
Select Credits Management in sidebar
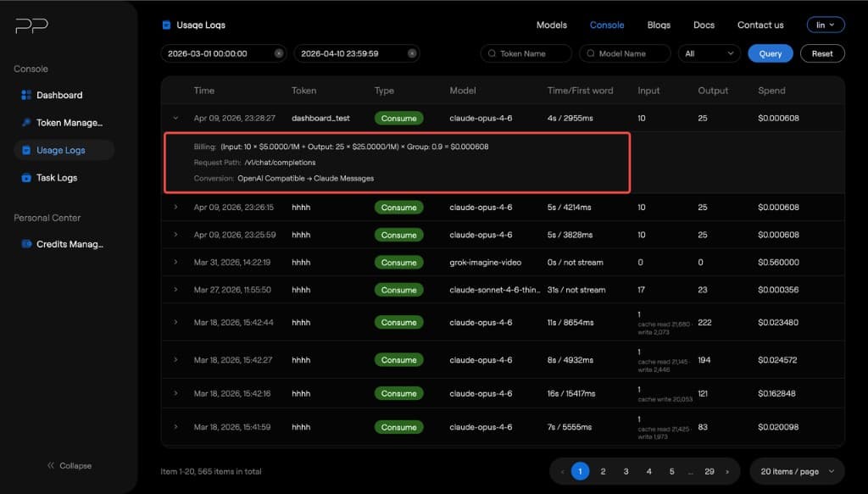click(64, 244)
